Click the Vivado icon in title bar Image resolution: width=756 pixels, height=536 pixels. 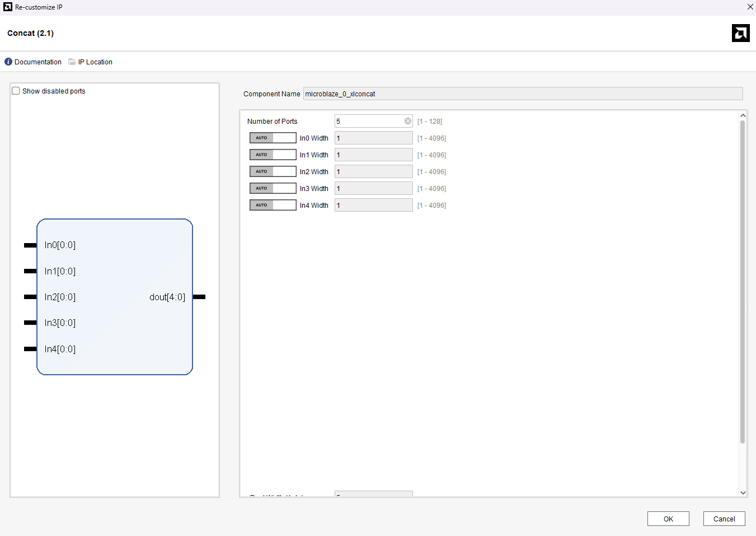pyautogui.click(x=8, y=7)
